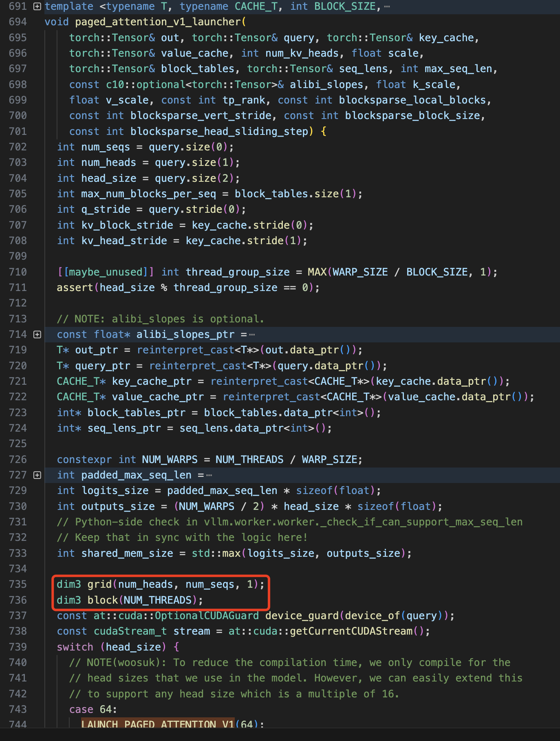Screen dimensions: 560x741
Task: Click the variable num_seqs on line 702
Action: point(106,147)
